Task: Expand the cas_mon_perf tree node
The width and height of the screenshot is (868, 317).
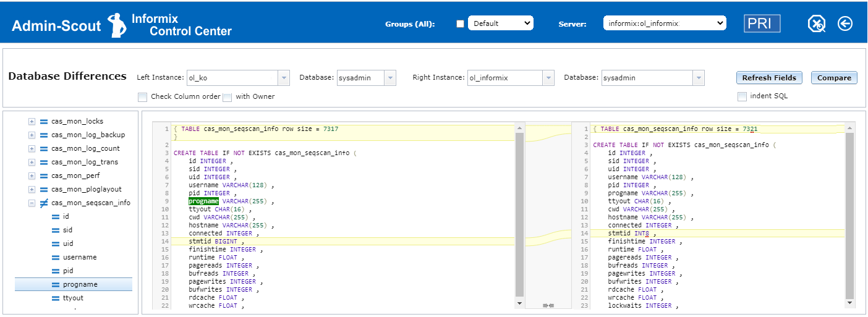Action: pyautogui.click(x=32, y=175)
